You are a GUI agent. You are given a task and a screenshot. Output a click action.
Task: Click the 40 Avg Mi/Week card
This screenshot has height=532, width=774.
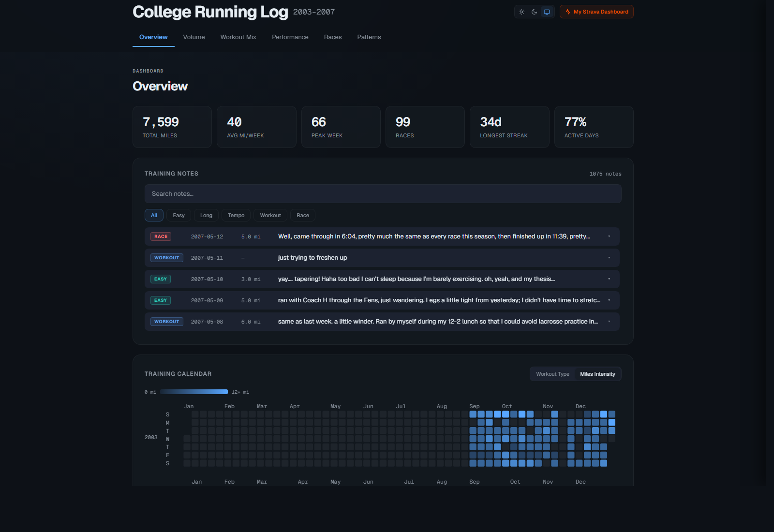(x=256, y=127)
